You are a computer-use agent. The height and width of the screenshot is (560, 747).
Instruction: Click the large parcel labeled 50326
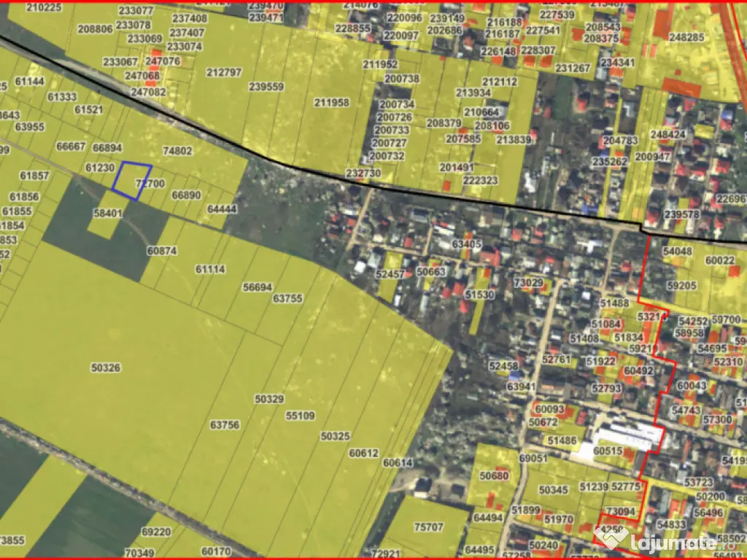(x=106, y=367)
